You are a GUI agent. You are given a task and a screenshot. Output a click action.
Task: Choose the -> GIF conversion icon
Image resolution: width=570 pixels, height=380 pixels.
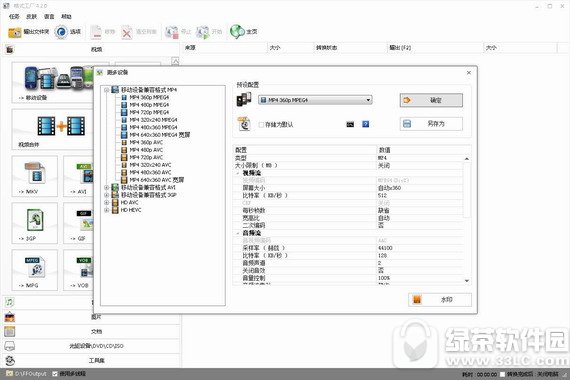[x=79, y=223]
